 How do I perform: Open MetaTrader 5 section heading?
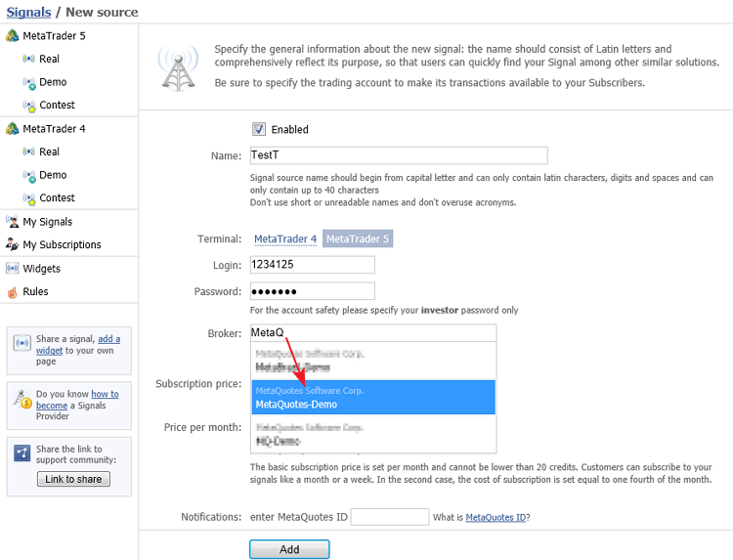54,36
